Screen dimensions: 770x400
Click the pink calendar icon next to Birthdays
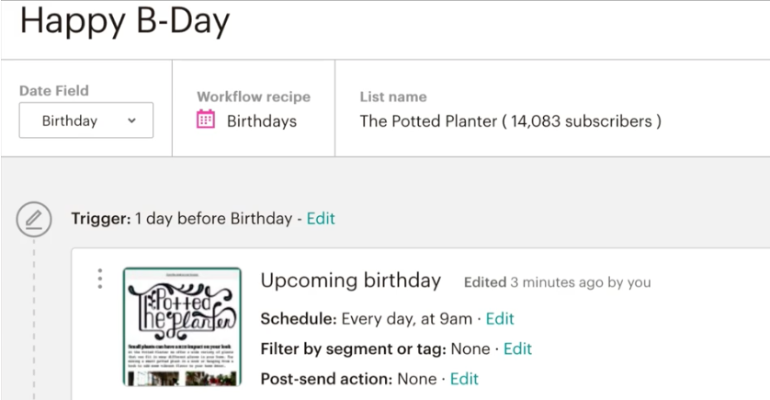tap(205, 119)
